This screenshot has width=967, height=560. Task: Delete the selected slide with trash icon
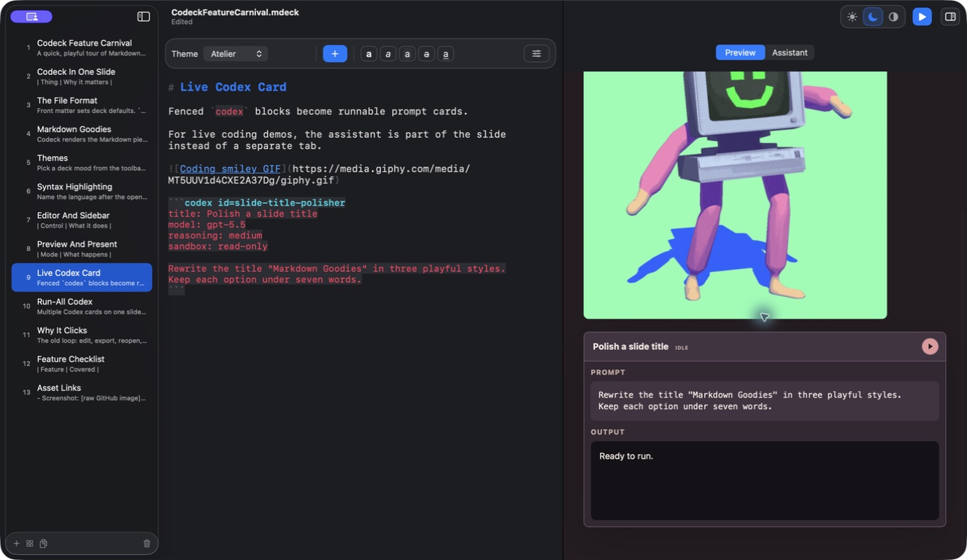pos(147,543)
